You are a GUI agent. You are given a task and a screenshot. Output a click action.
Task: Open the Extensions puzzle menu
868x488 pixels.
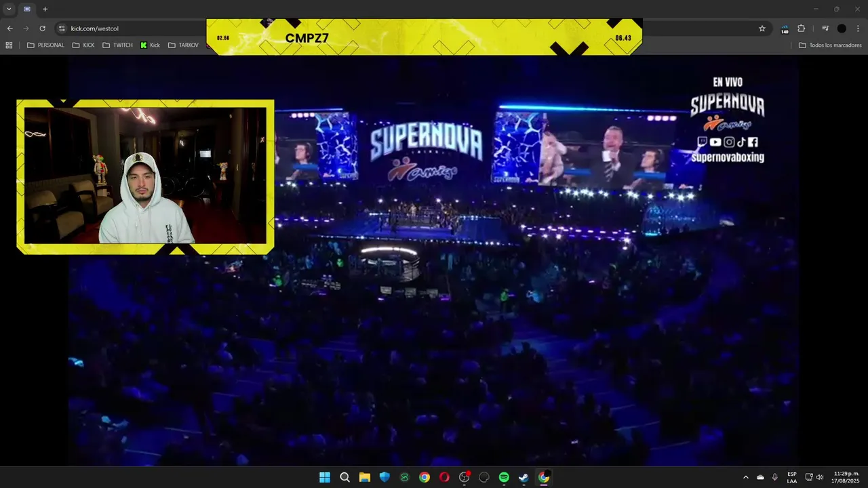pyautogui.click(x=802, y=28)
